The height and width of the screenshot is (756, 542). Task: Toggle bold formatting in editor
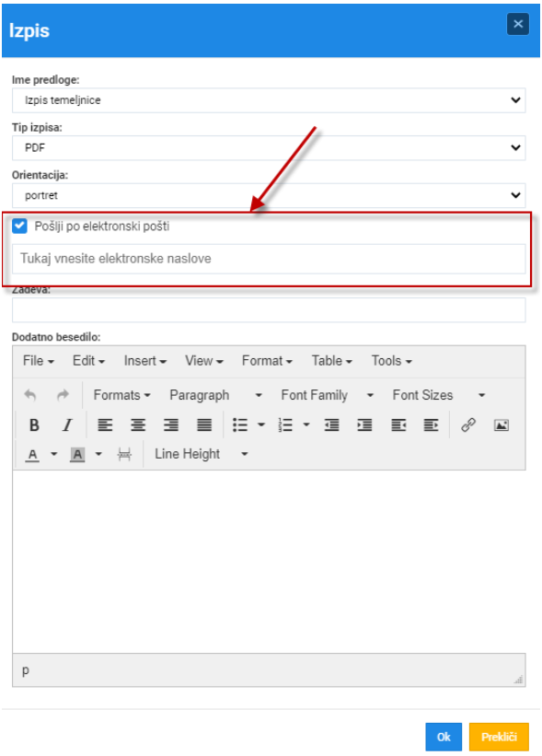[x=34, y=425]
